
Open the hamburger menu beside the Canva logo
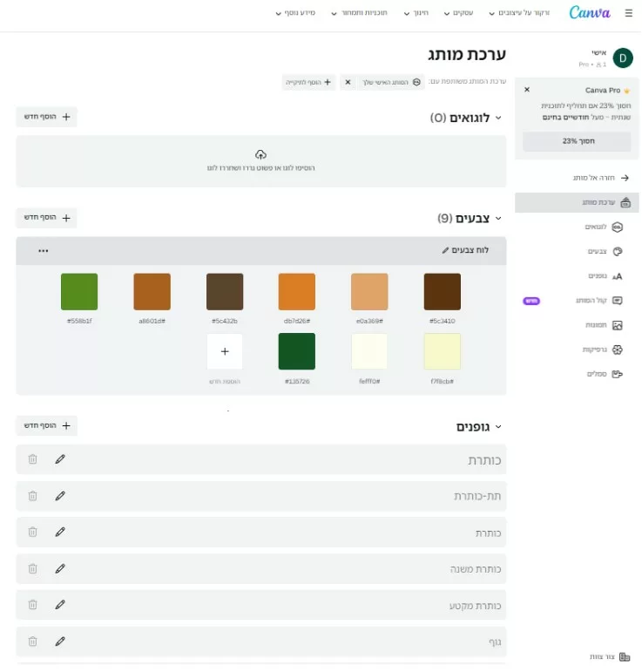point(628,13)
